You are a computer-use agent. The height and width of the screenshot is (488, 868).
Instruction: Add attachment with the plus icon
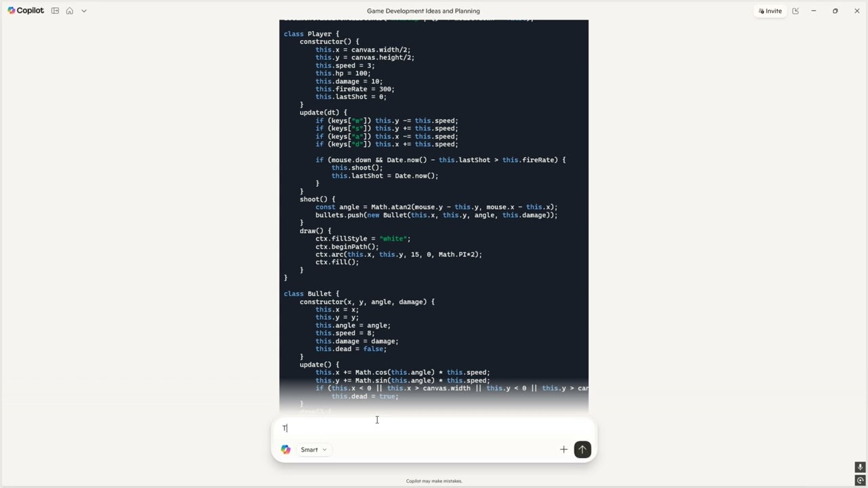[x=564, y=449]
